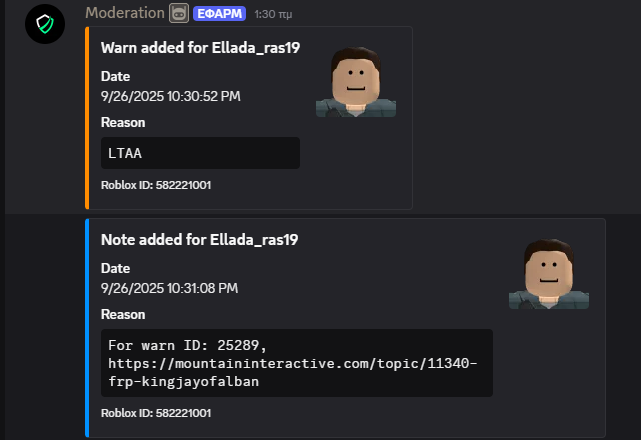Click the Note added for Ellada_ras19 title

[x=199, y=240]
